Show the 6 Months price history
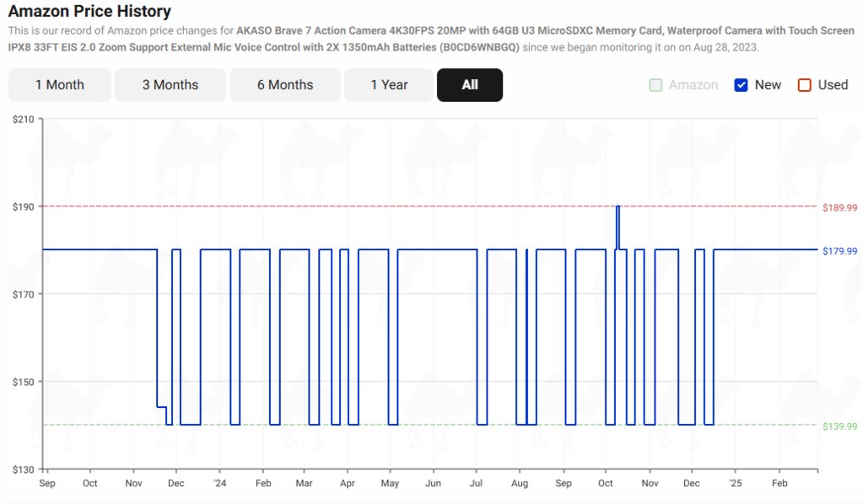 285,85
